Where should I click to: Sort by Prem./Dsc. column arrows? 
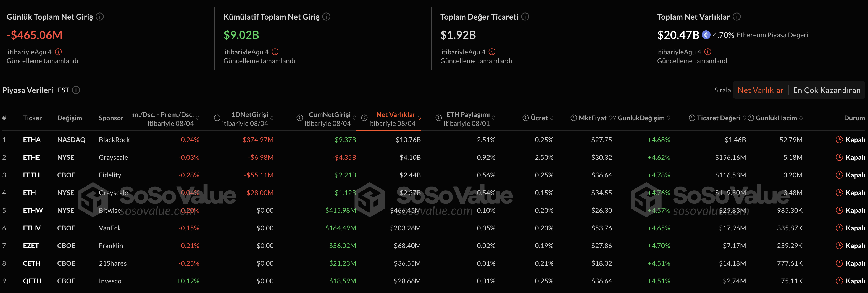pos(198,118)
